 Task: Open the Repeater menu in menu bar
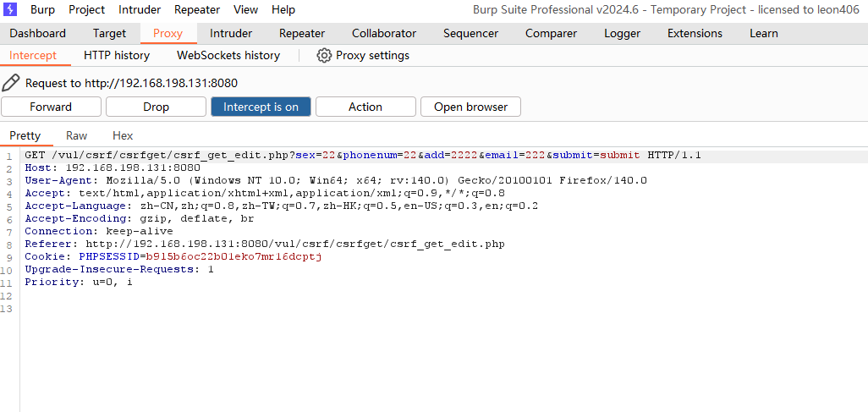point(197,9)
